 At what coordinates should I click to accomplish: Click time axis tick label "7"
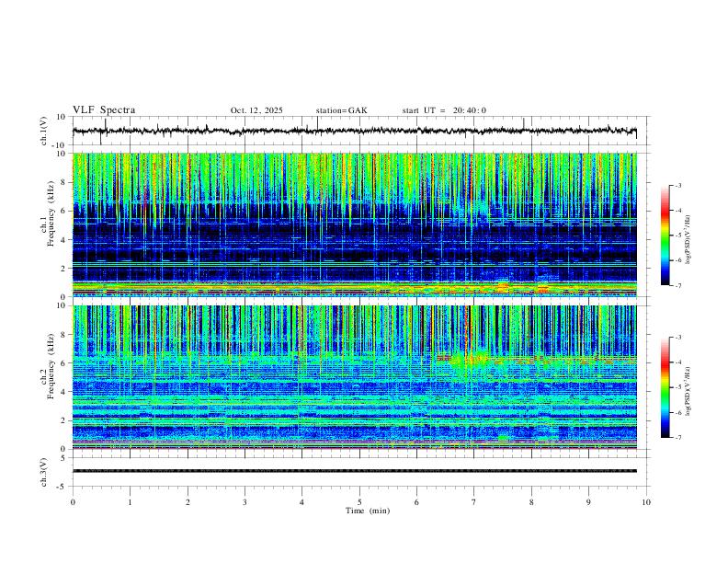point(474,502)
